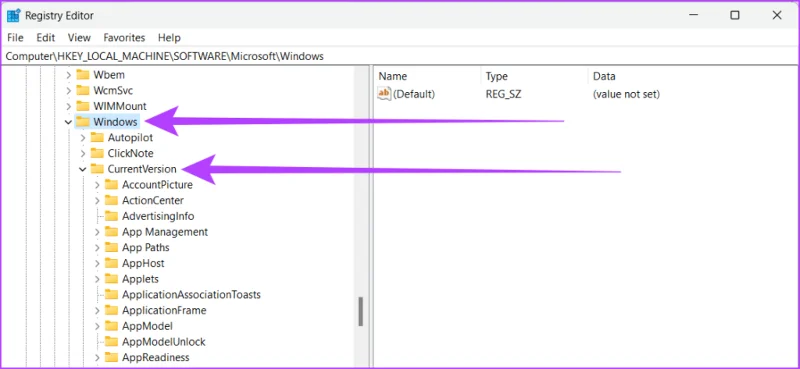Viewport: 800px width, 369px height.
Task: Click the key tree vertical scrollbar thumb
Action: (x=361, y=312)
